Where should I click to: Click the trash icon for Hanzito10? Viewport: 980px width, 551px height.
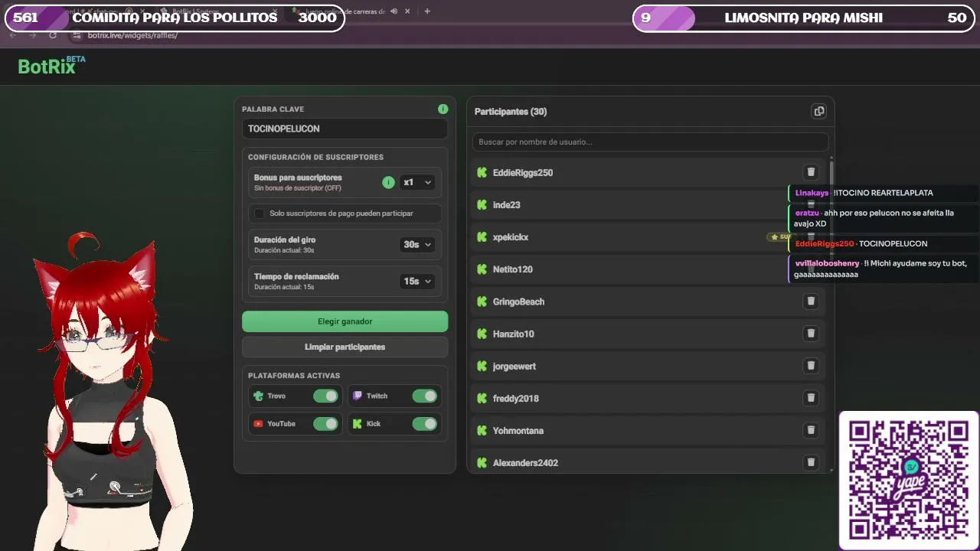[x=811, y=334]
